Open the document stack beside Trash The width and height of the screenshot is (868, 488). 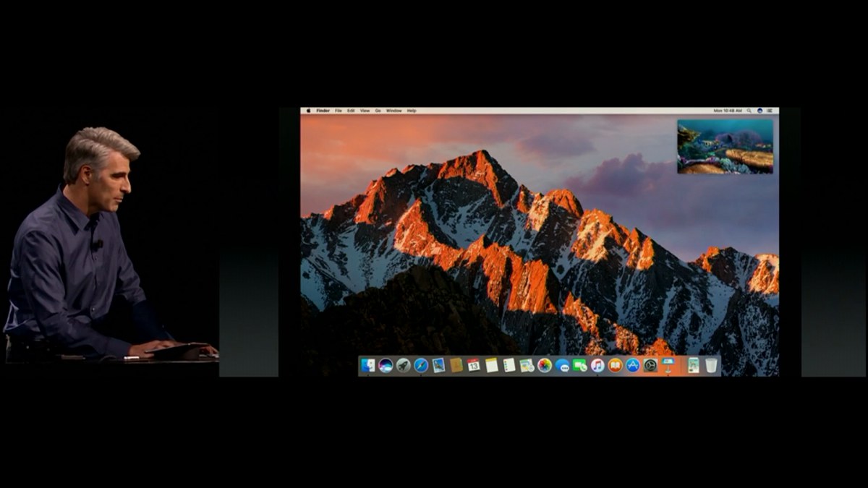693,365
